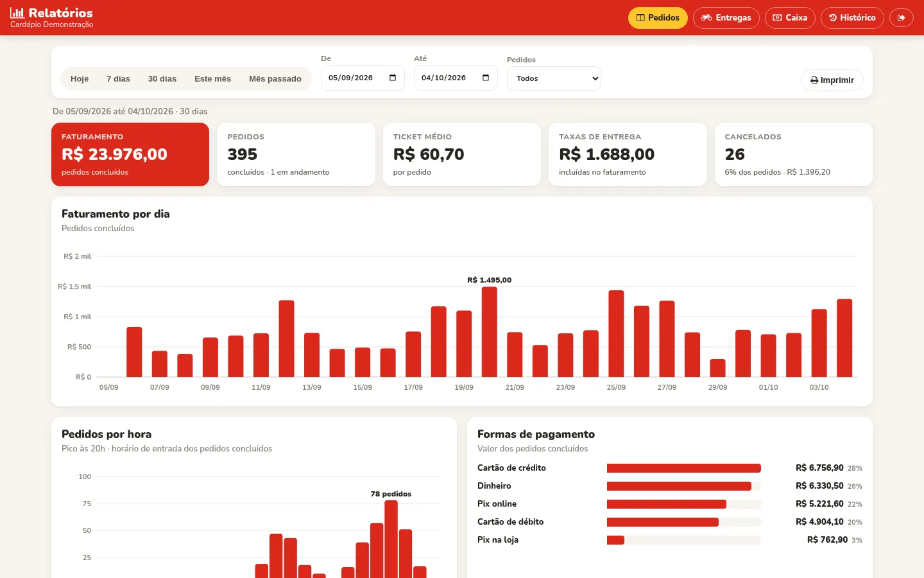Click the date range summary text '30 dias'

click(x=193, y=112)
